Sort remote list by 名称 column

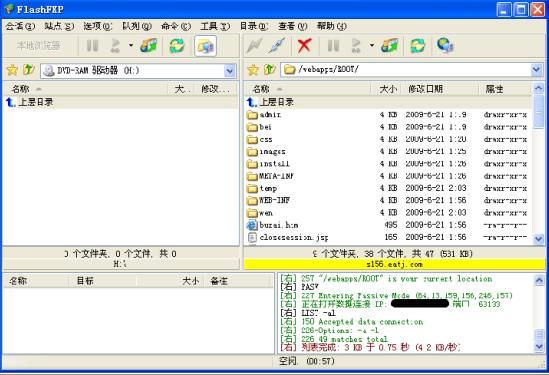(307, 89)
